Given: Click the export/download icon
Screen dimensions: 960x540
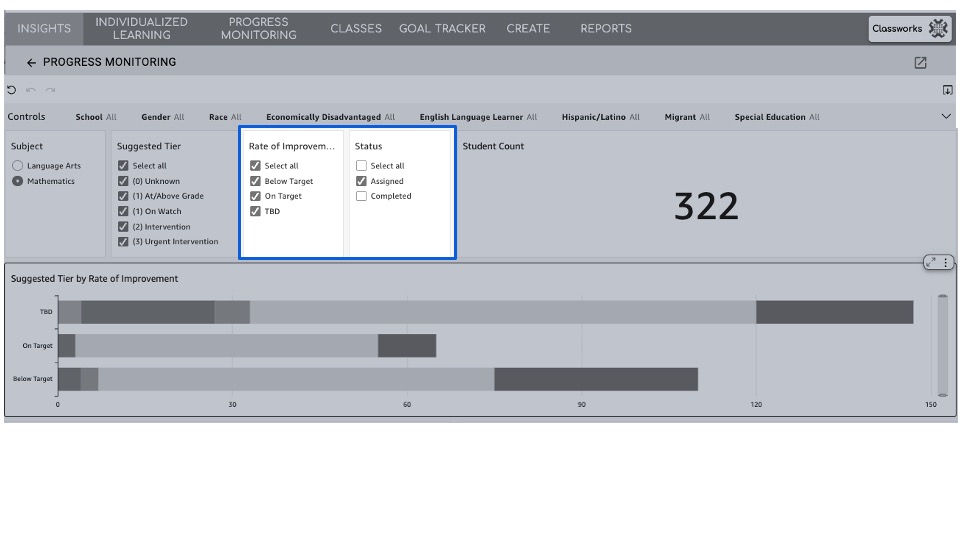Looking at the screenshot, I should click(947, 90).
